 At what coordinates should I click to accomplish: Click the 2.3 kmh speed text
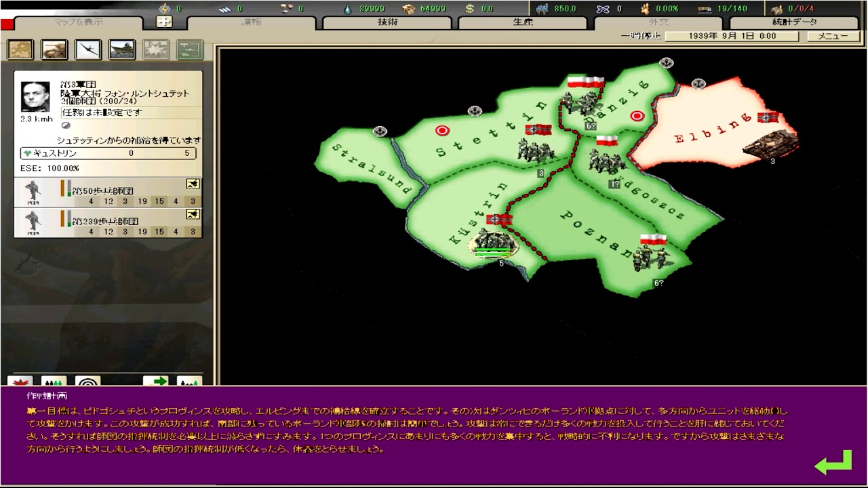coord(36,119)
